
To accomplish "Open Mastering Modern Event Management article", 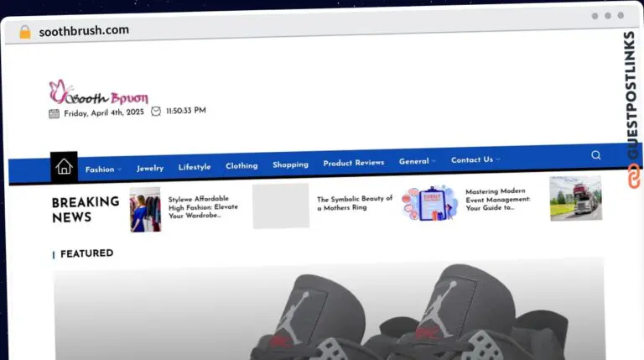I will coord(497,199).
